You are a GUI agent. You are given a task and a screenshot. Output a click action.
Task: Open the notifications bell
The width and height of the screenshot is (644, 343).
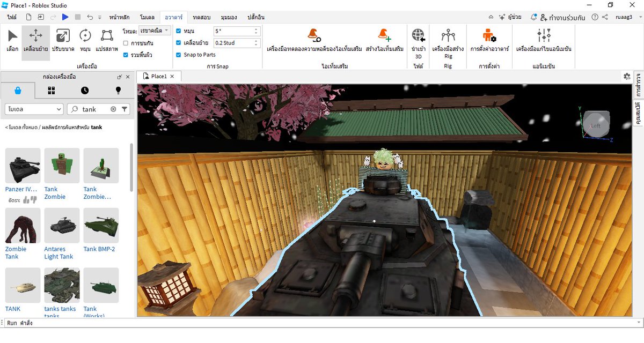(533, 17)
